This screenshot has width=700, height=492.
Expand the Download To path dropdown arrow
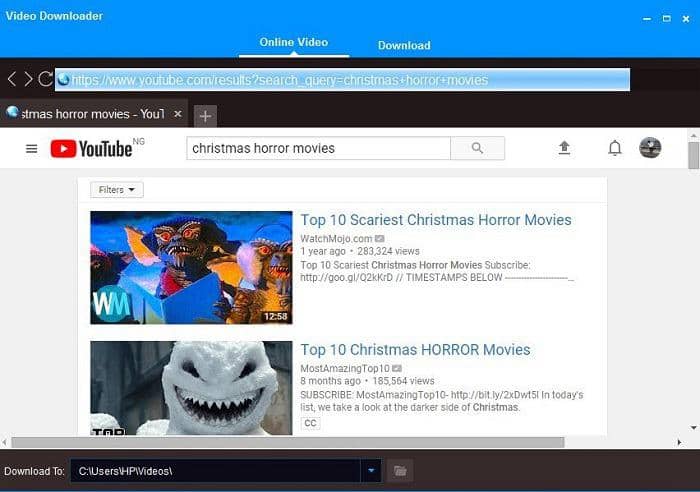coord(371,471)
